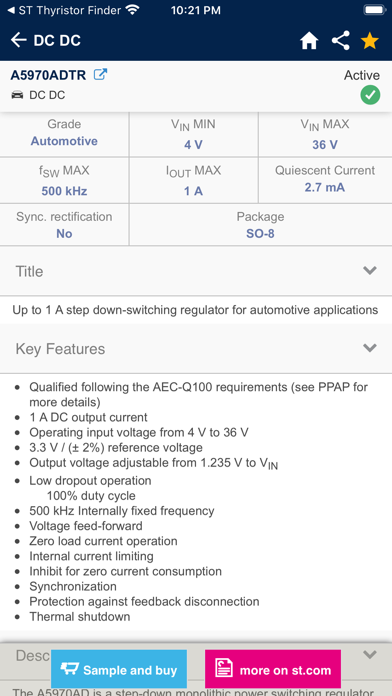Go to home screen icon
This screenshot has width=392, height=696.
coord(309,41)
